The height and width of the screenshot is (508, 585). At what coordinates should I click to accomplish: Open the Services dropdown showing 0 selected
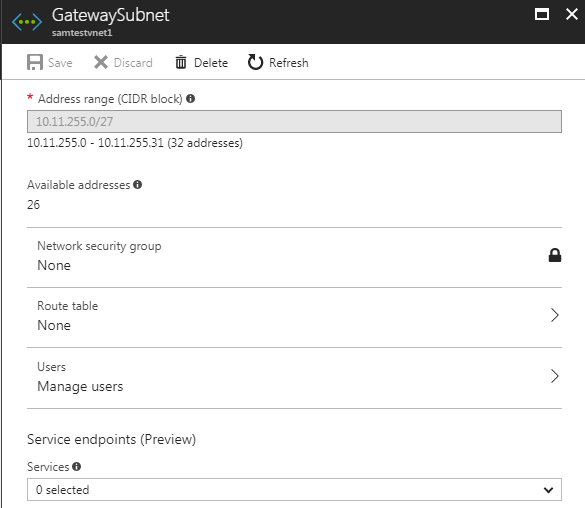pyautogui.click(x=294, y=489)
